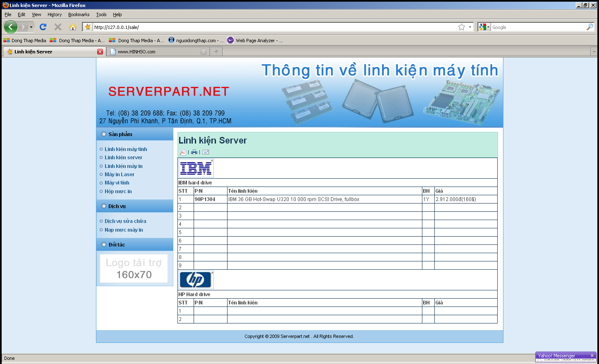Click into the Google search box

coord(538,27)
